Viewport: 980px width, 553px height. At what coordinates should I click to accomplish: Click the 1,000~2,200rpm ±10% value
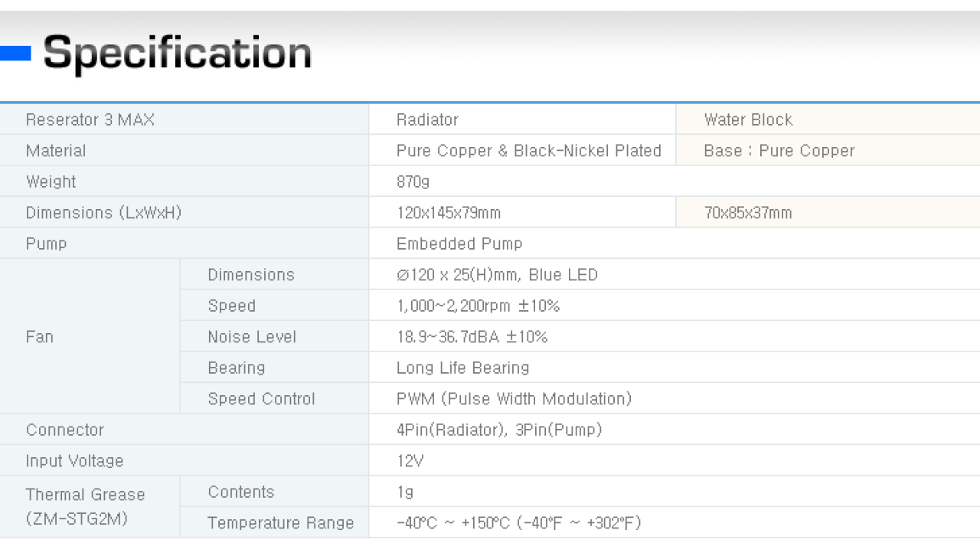point(479,306)
